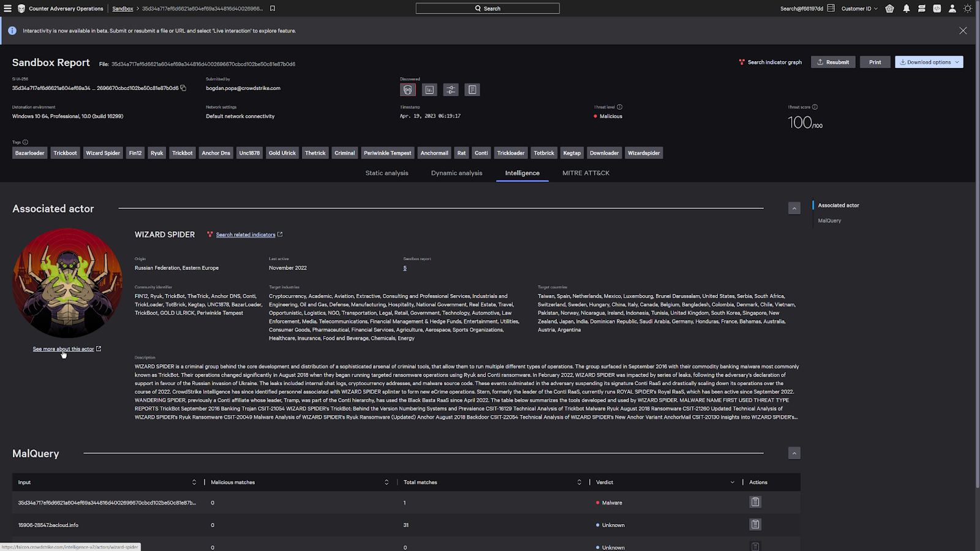Click the 15906-28547.bacloud.info input cell

coord(48,525)
